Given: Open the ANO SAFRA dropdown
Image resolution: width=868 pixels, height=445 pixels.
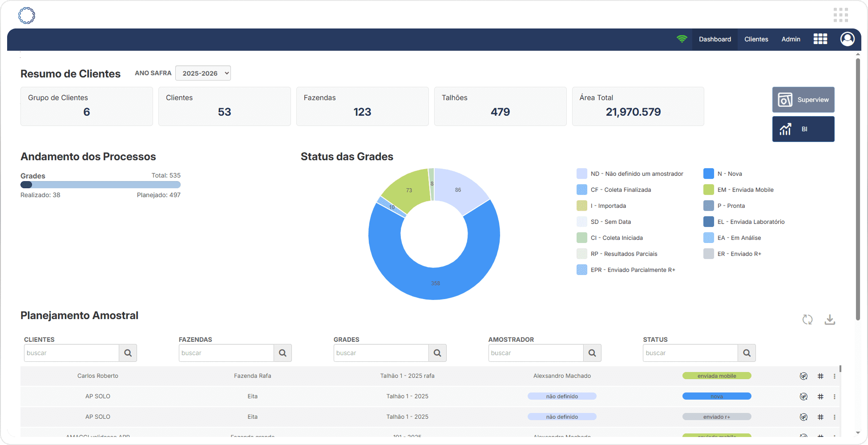Looking at the screenshot, I should pyautogui.click(x=203, y=73).
